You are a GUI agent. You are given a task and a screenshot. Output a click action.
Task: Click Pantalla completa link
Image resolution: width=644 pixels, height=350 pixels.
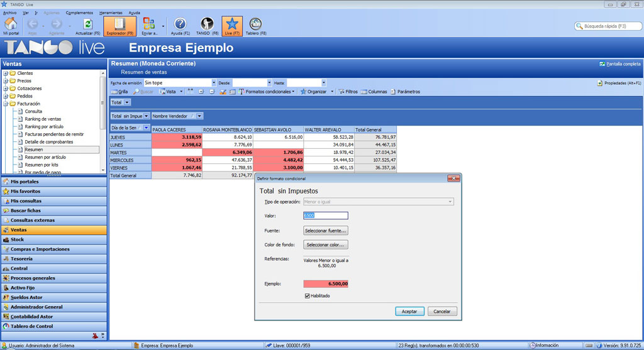point(619,64)
